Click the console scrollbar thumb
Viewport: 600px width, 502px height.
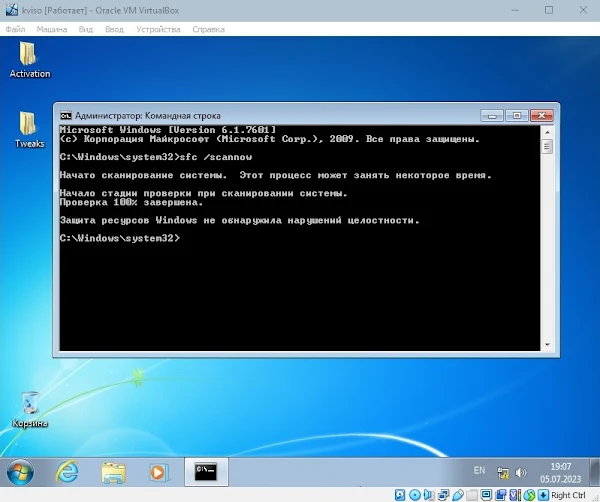(547, 147)
